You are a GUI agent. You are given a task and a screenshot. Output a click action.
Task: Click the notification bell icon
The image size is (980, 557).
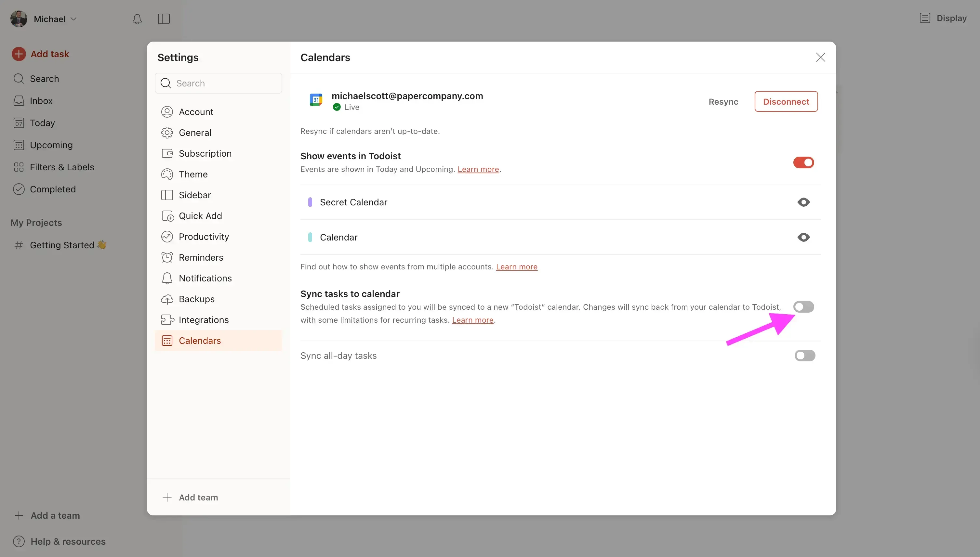(x=137, y=19)
